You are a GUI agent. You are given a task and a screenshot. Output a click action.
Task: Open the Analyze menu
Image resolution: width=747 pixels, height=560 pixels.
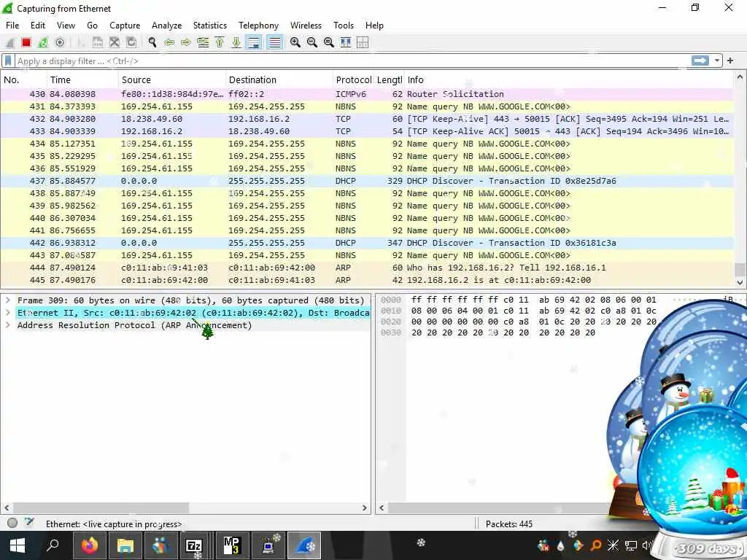click(x=167, y=26)
